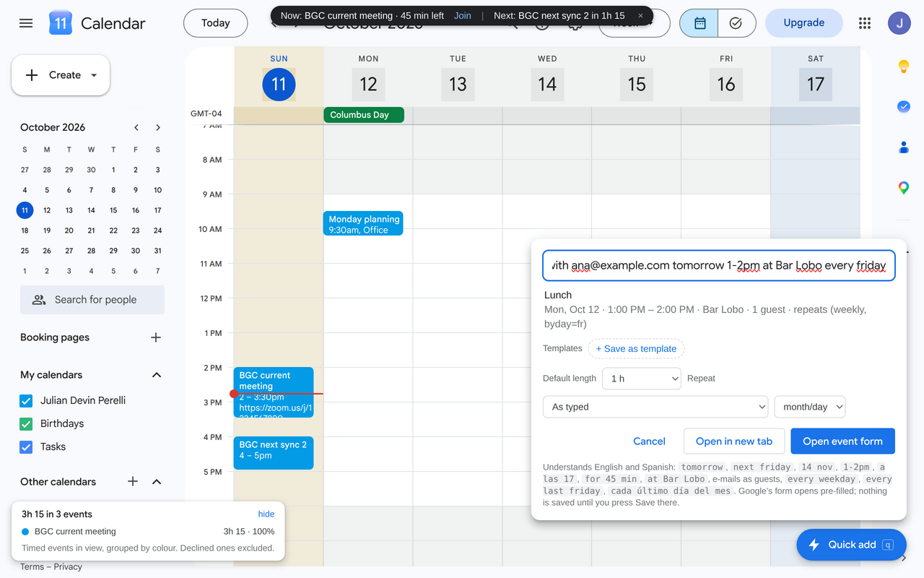The width and height of the screenshot is (924, 578).
Task: Click the Upgrade button
Action: (x=803, y=23)
